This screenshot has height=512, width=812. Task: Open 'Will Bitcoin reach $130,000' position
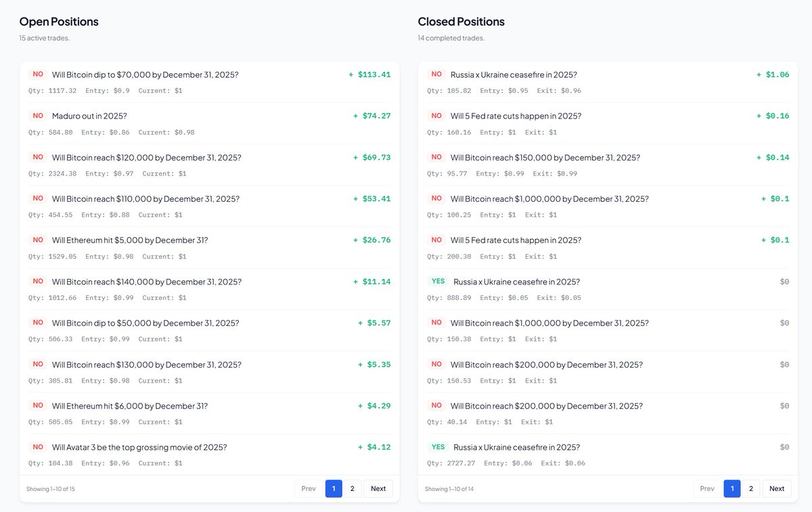point(146,364)
